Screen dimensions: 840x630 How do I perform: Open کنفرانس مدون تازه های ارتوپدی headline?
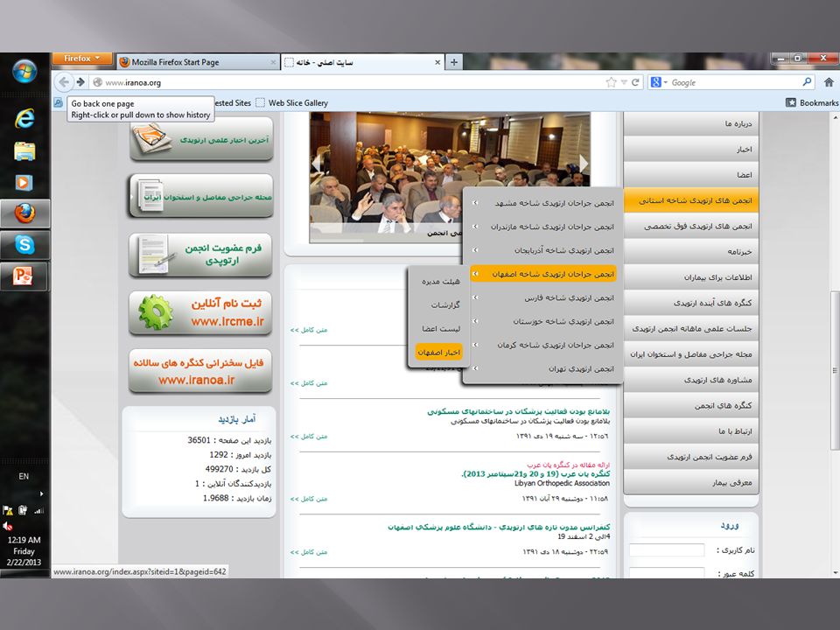click(499, 527)
